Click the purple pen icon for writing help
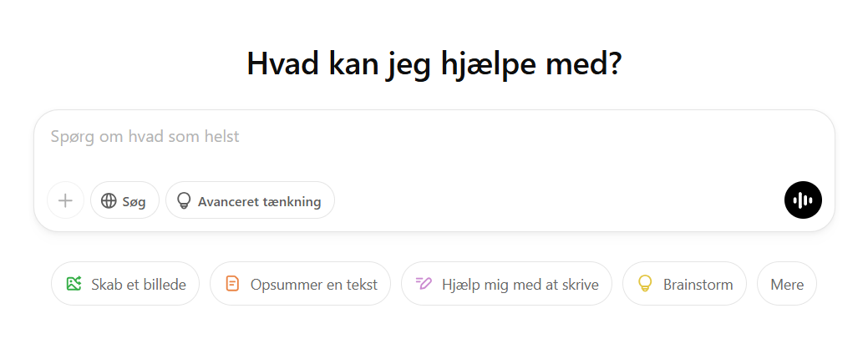 point(424,284)
